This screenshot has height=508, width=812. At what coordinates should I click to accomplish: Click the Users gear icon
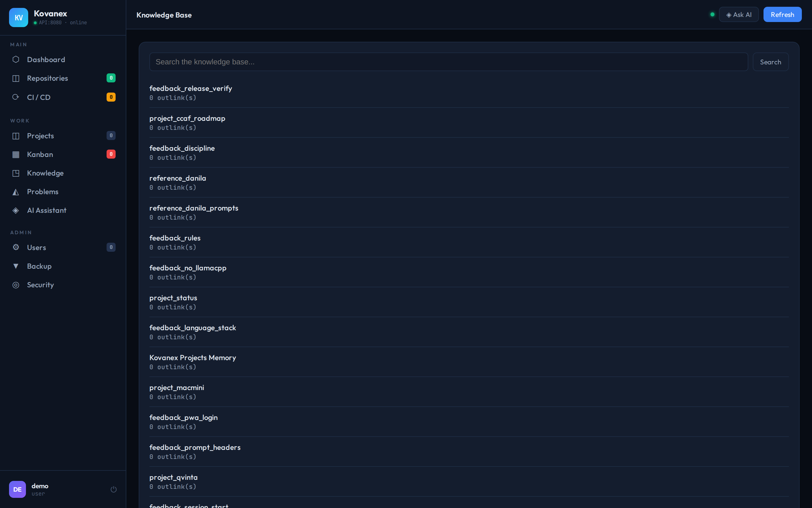[x=16, y=247]
